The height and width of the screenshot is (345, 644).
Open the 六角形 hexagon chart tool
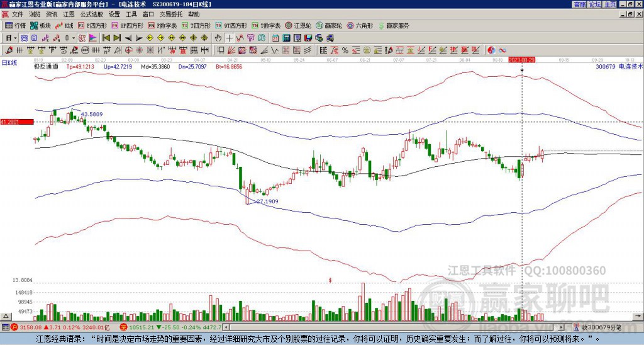tap(360, 25)
